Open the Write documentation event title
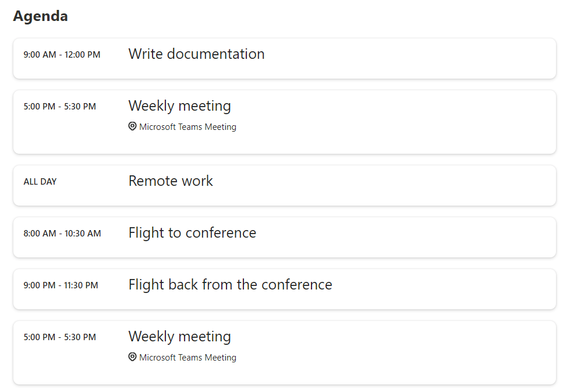 tap(196, 54)
